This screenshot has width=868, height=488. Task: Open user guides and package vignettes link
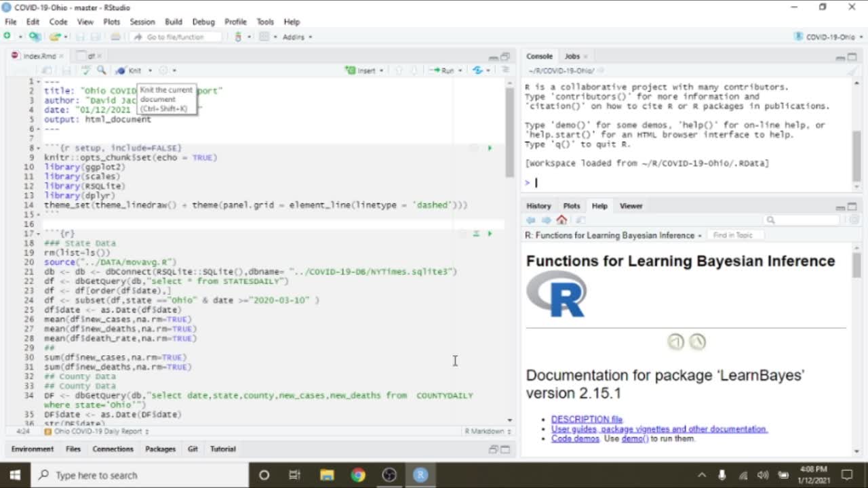(659, 429)
